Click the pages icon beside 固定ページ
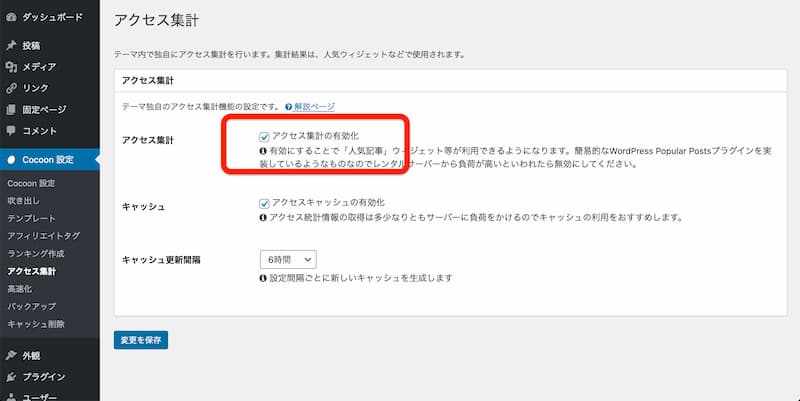Image resolution: width=800 pixels, height=401 pixels. click(x=11, y=109)
